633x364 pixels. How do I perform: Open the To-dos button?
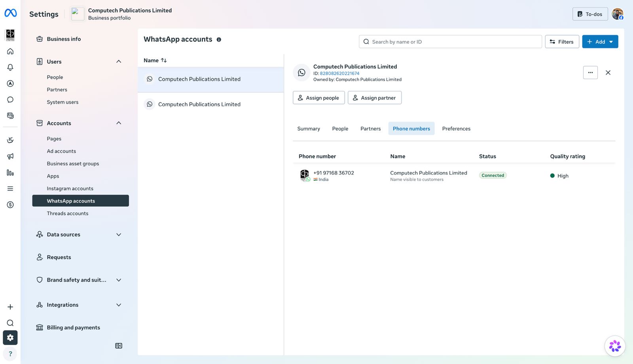[590, 14]
